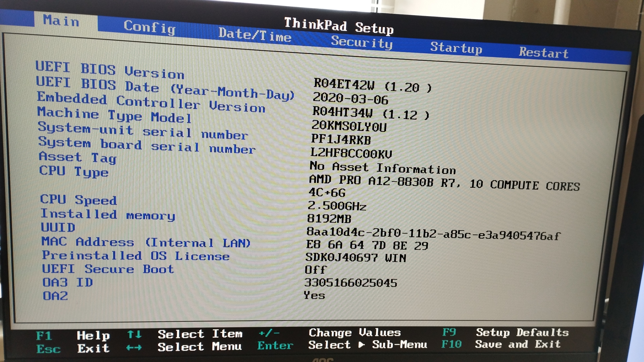Click F9 Setup Defaults hint
The width and height of the screenshot is (644, 362).
pos(449,332)
